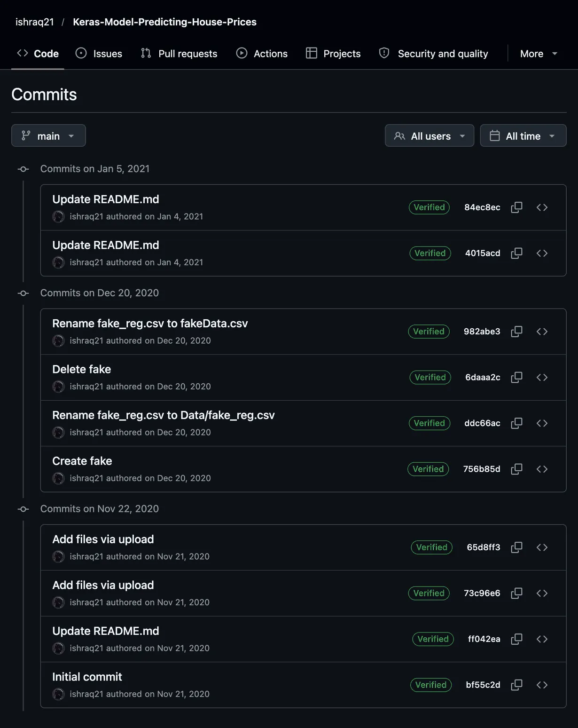
Task: Open the Initial commit
Action: (x=87, y=677)
